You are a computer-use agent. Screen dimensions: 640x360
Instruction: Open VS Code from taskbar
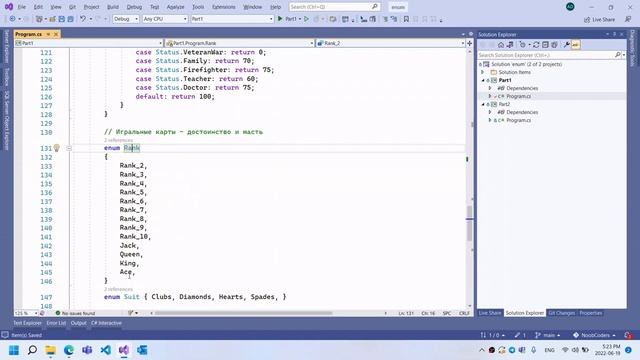(106, 350)
